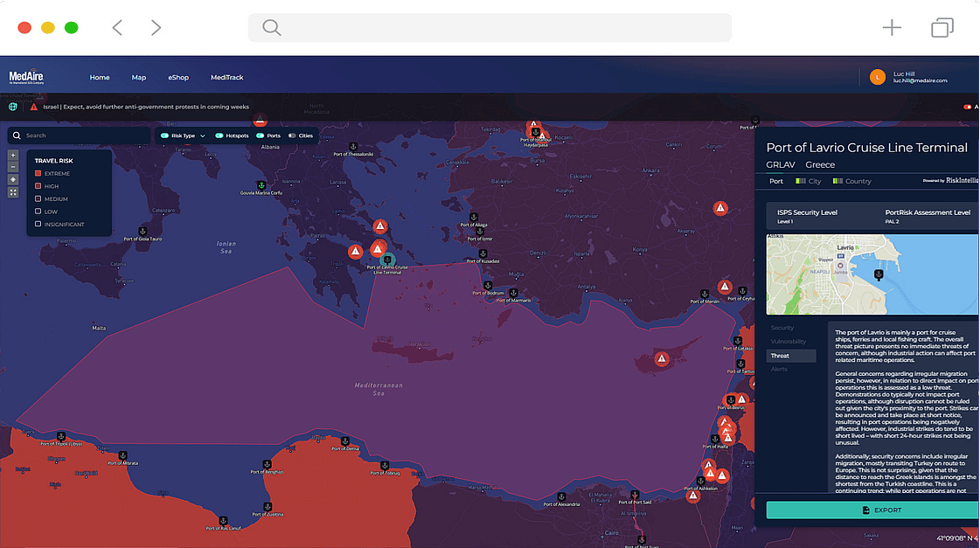Enter fullscreen map view
The height and width of the screenshot is (548, 980).
coord(13,192)
